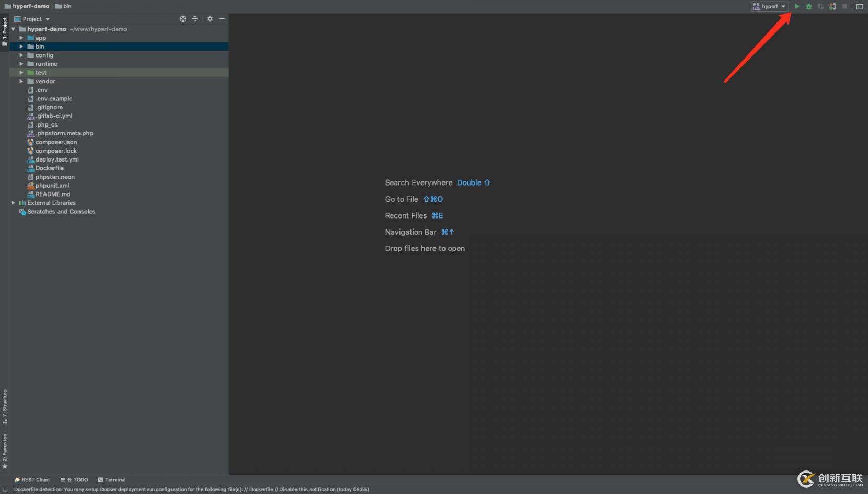
Task: Select the vendor folder in the tree
Action: click(x=45, y=82)
